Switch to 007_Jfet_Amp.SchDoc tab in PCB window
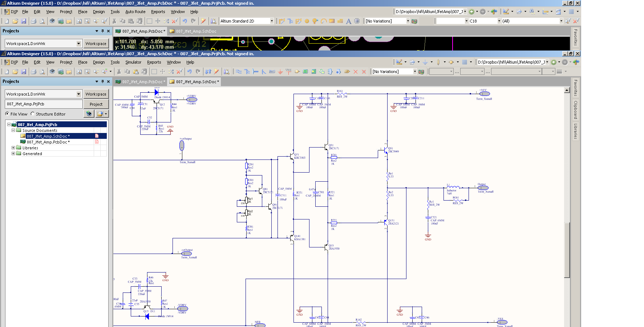The height and width of the screenshot is (327, 644). click(193, 31)
